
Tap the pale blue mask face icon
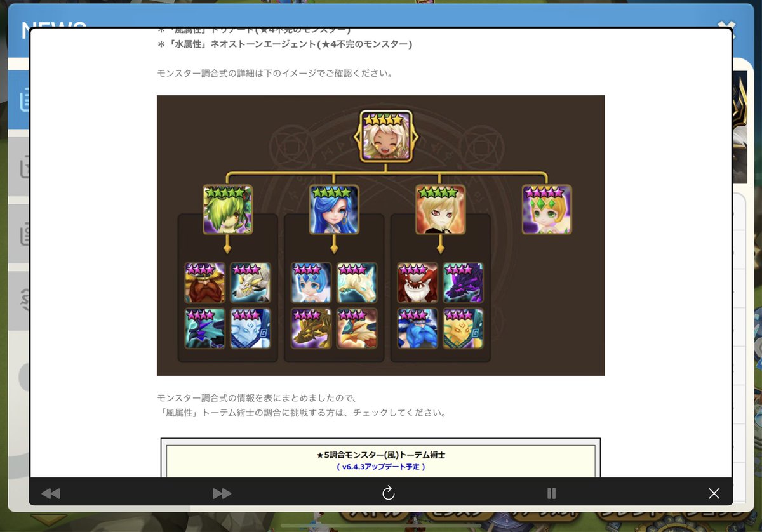[x=250, y=328]
